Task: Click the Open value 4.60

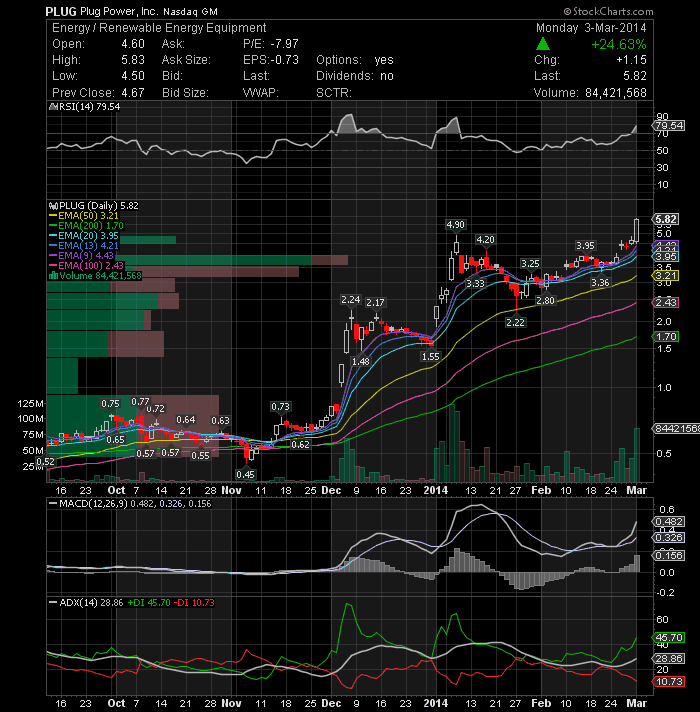Action: click(x=133, y=44)
